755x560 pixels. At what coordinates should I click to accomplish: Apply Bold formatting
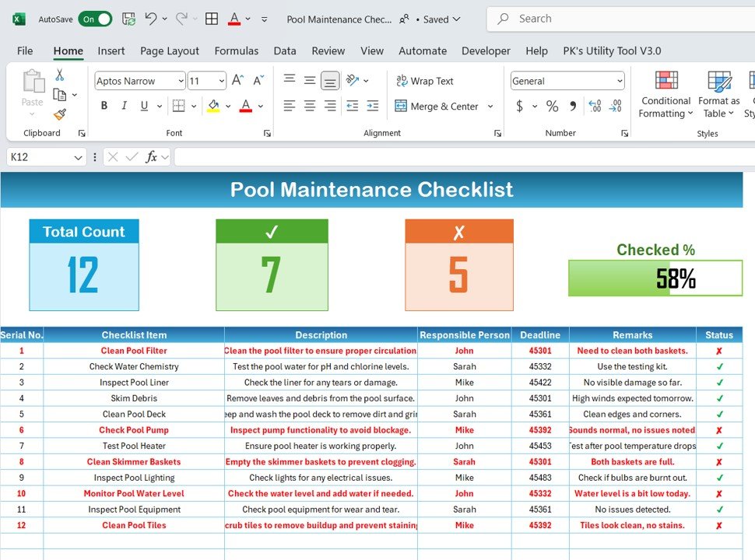[104, 106]
